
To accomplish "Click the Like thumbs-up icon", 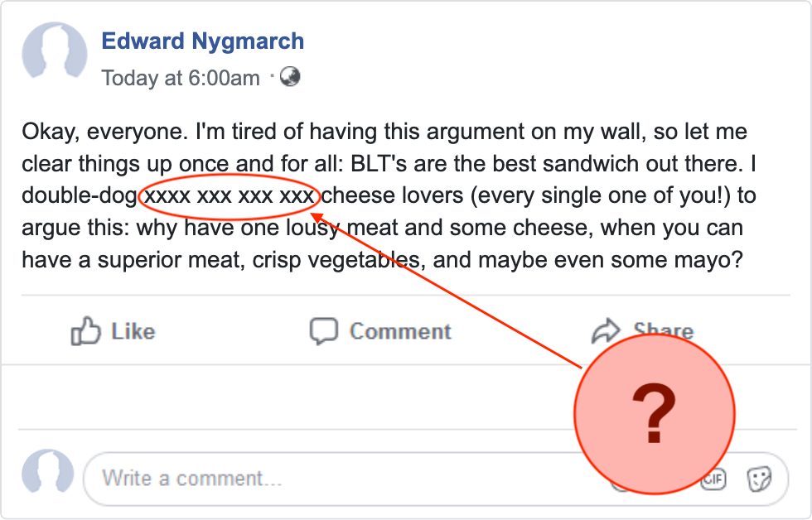I will coord(85,330).
